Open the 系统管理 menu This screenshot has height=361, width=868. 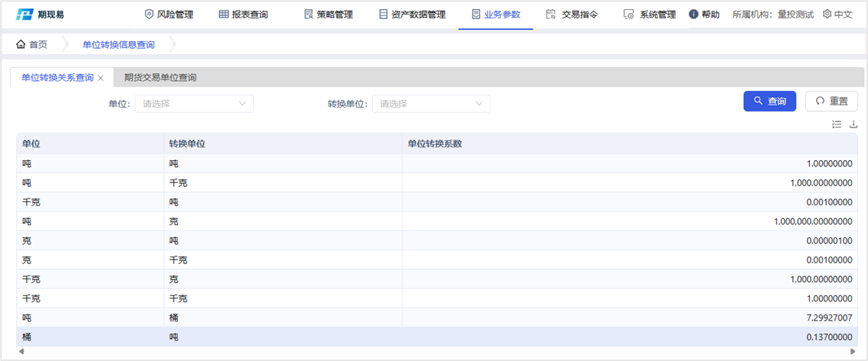click(649, 15)
